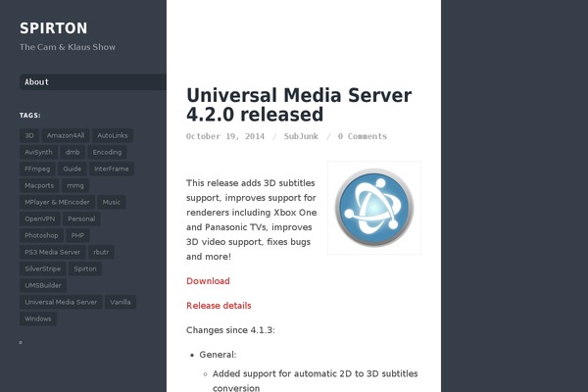The height and width of the screenshot is (392, 588).
Task: Open the dmb tag
Action: (x=73, y=152)
